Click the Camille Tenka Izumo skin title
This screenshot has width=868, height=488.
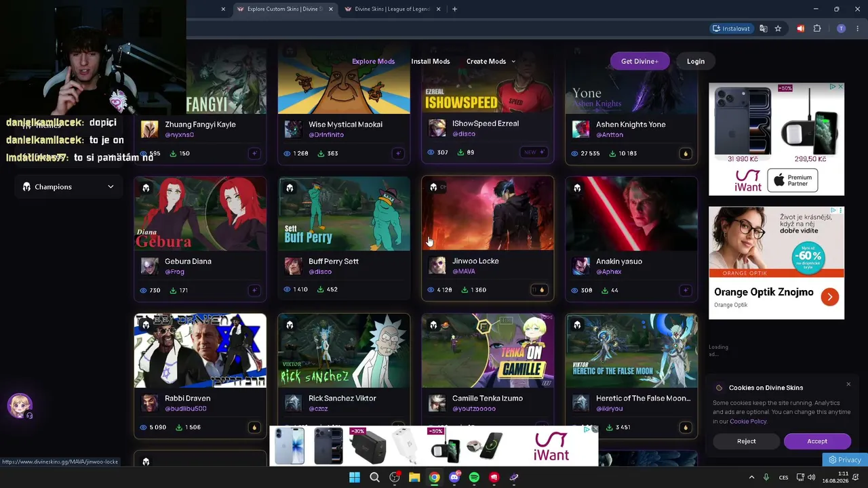click(x=488, y=398)
